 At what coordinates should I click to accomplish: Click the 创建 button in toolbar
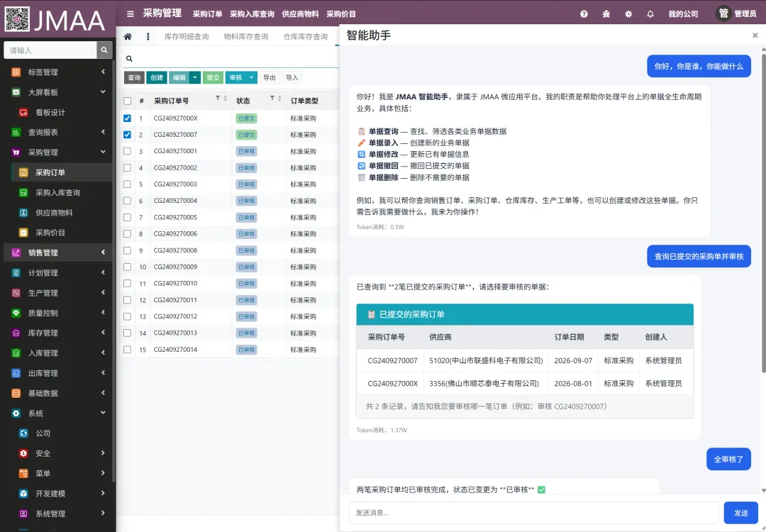point(157,78)
